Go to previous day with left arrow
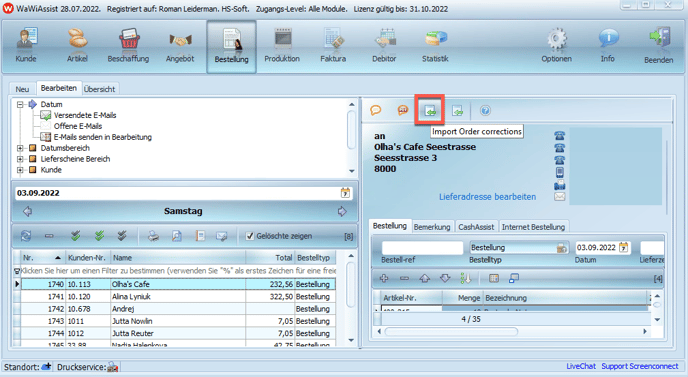 [x=28, y=212]
